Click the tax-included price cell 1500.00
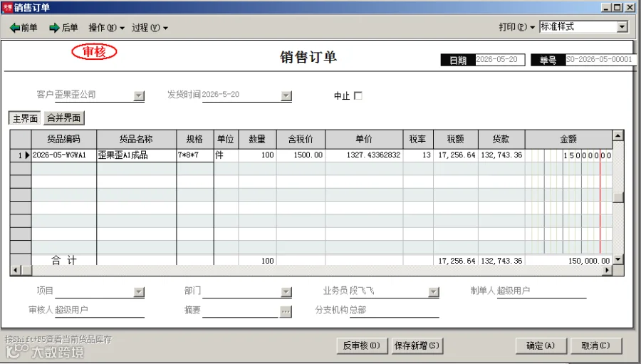Image resolution: width=641 pixels, height=364 pixels. [x=301, y=155]
